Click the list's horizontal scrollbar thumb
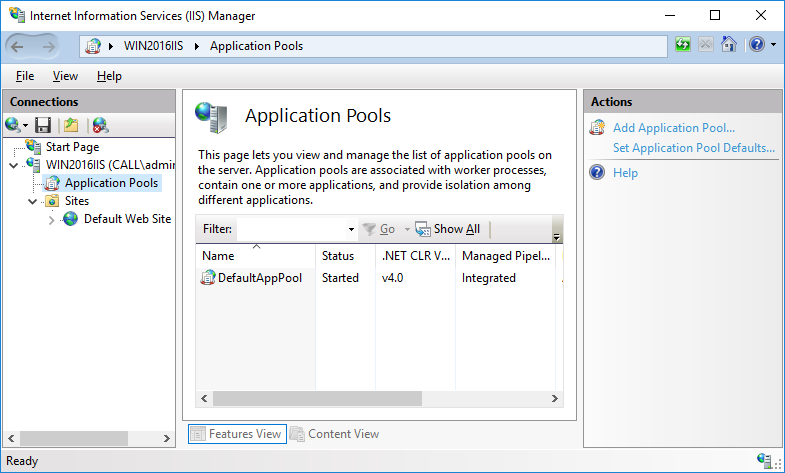Image resolution: width=785 pixels, height=473 pixels. (x=317, y=398)
